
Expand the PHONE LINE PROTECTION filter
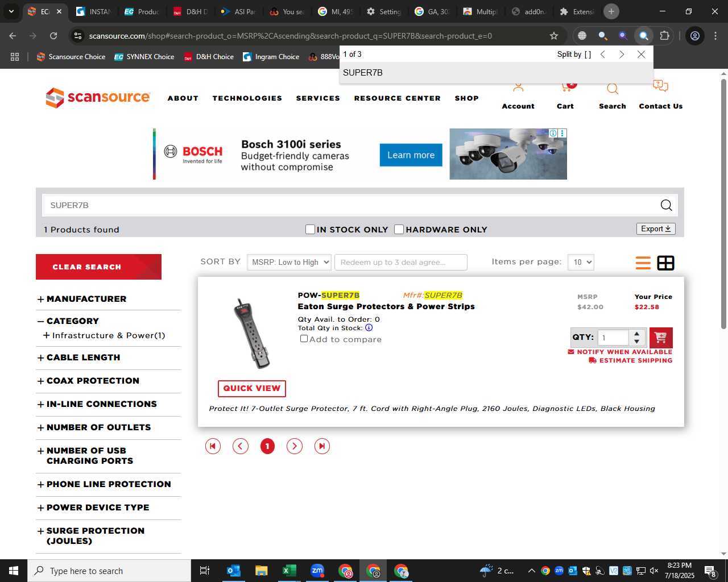click(104, 484)
